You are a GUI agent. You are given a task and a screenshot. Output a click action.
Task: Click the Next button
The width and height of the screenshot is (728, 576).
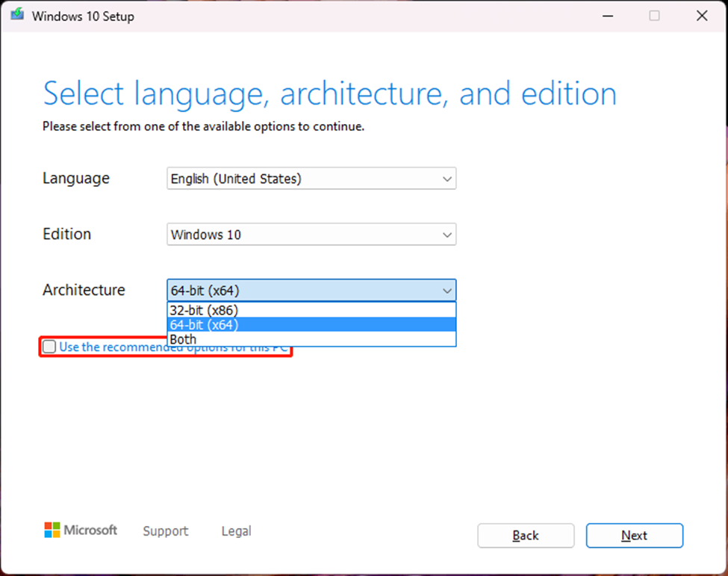click(x=634, y=536)
